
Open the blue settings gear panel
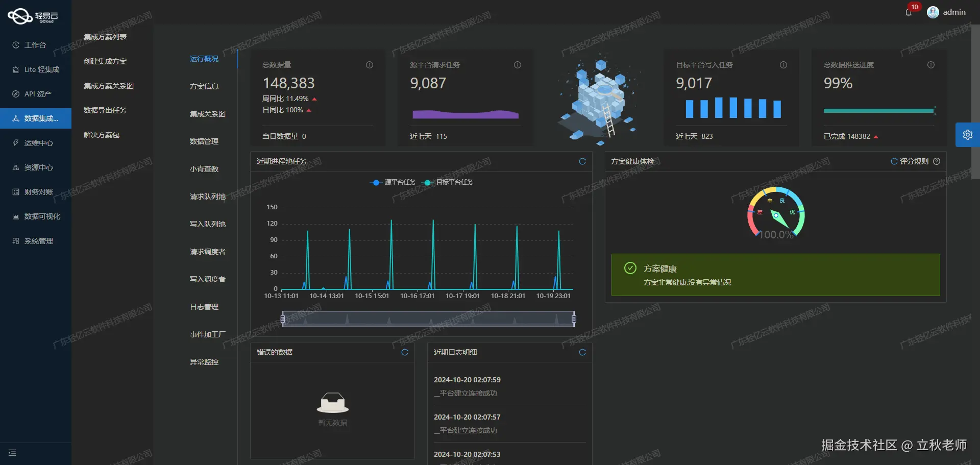click(x=967, y=135)
